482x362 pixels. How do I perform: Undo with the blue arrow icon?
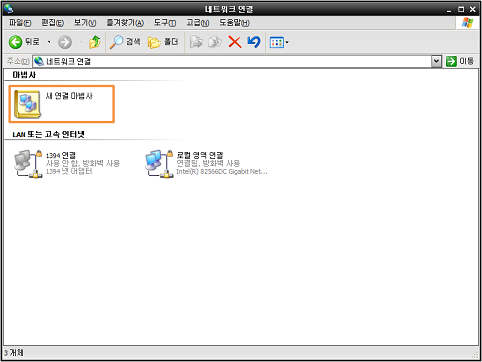click(254, 42)
